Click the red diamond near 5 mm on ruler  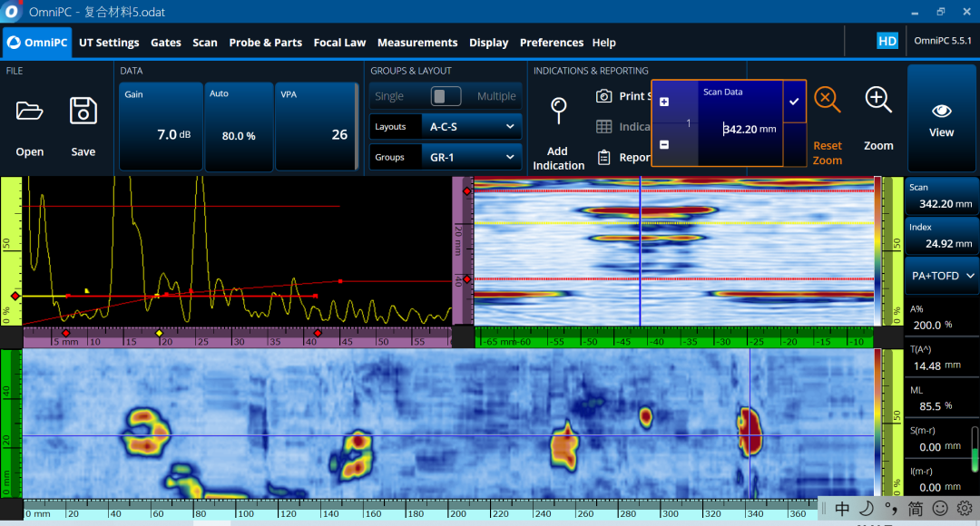point(65,334)
